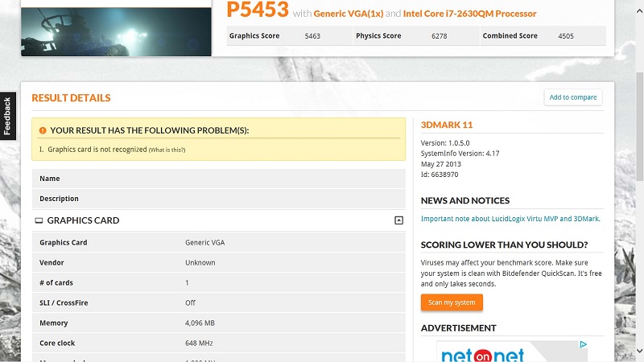Click the GRAPHICS CARD section title
Image resolution: width=644 pixels, height=362 pixels.
point(83,220)
